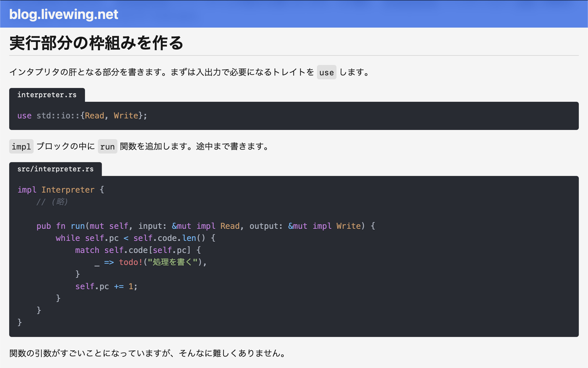
Task: Click the interpreter.rs filename tab
Action: (47, 94)
